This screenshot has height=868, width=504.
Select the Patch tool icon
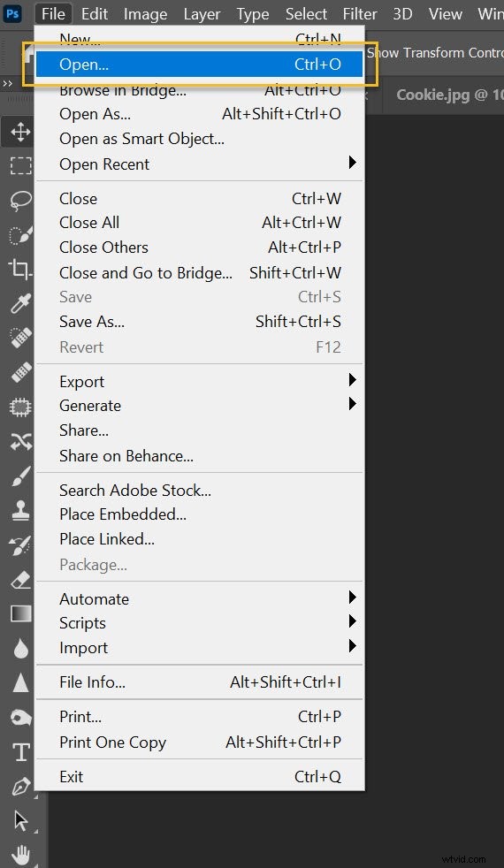pyautogui.click(x=20, y=407)
